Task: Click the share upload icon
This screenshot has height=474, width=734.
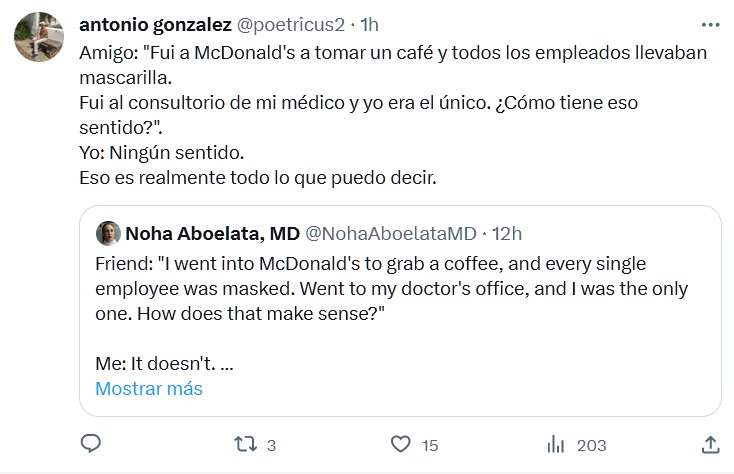Action: click(x=711, y=443)
